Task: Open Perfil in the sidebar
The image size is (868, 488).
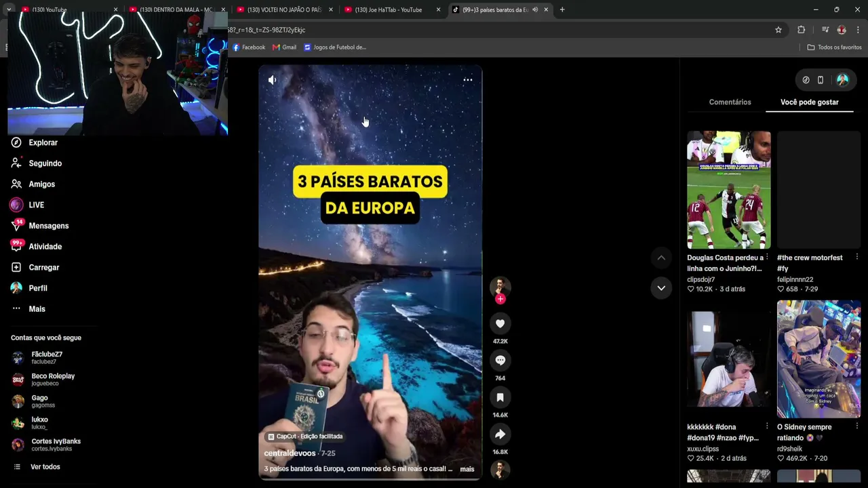Action: 38,288
